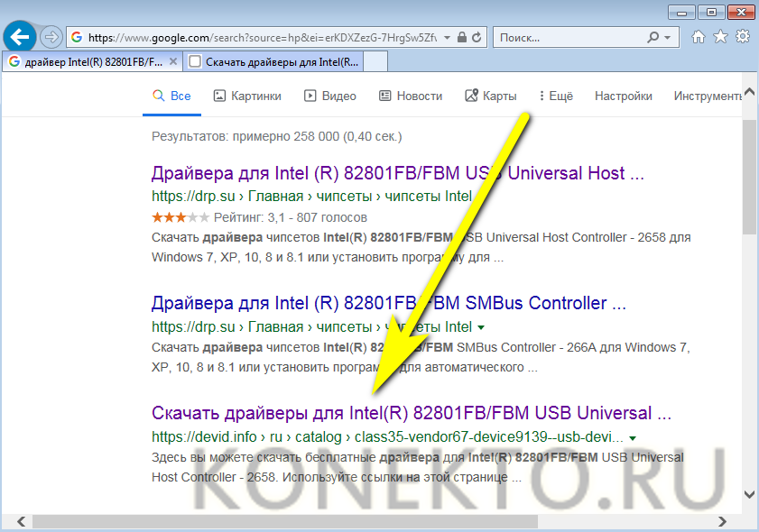Open the Ещё more options menu

(x=555, y=96)
